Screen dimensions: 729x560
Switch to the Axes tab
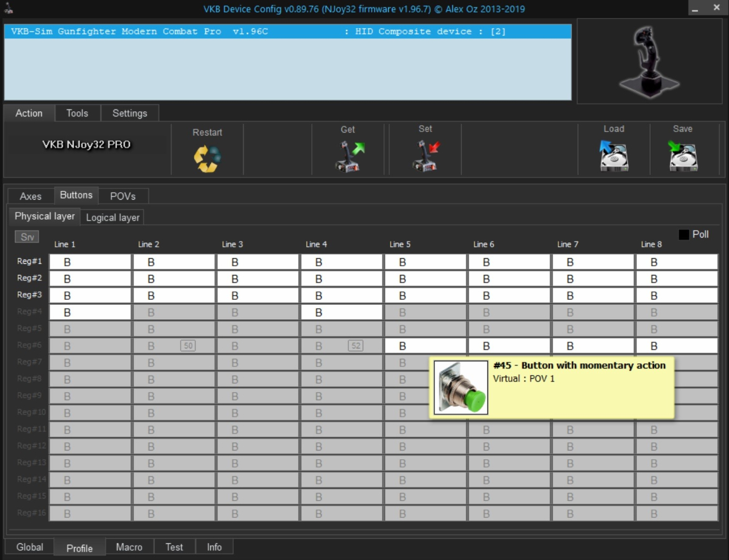coord(30,196)
